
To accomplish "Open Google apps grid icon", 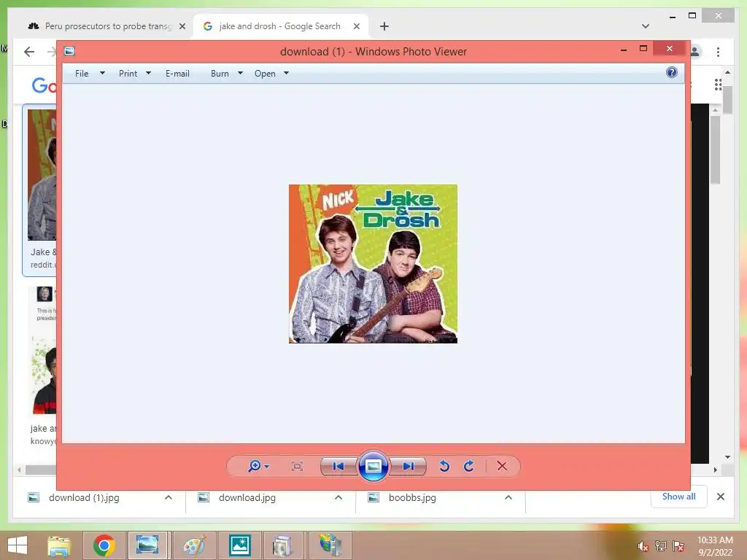I will [718, 85].
